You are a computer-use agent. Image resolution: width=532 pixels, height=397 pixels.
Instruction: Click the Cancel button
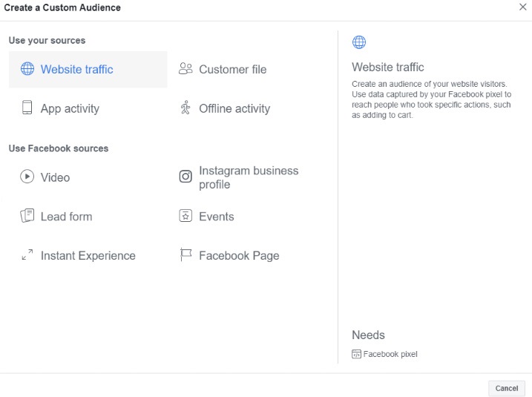507,388
